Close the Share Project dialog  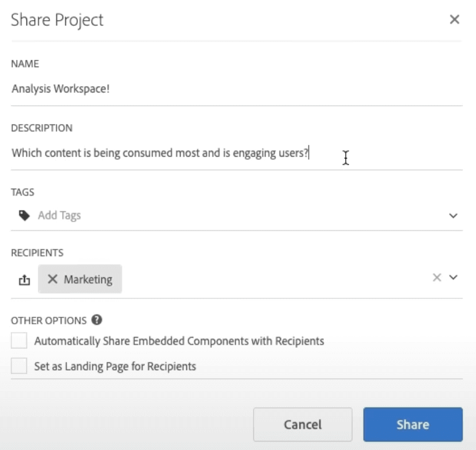(455, 19)
